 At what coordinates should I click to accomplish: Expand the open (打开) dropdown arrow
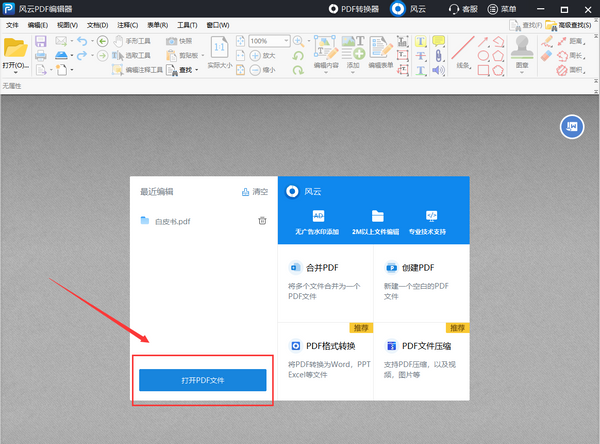[16, 72]
